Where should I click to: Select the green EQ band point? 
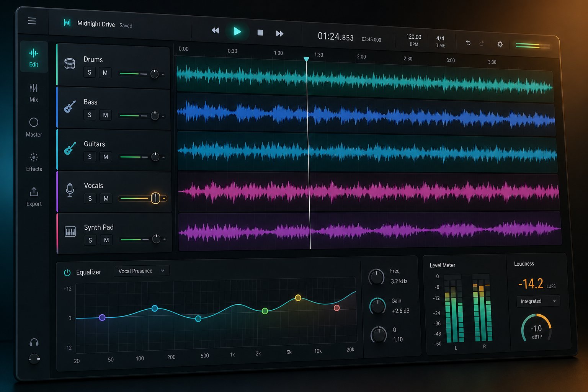[265, 311]
